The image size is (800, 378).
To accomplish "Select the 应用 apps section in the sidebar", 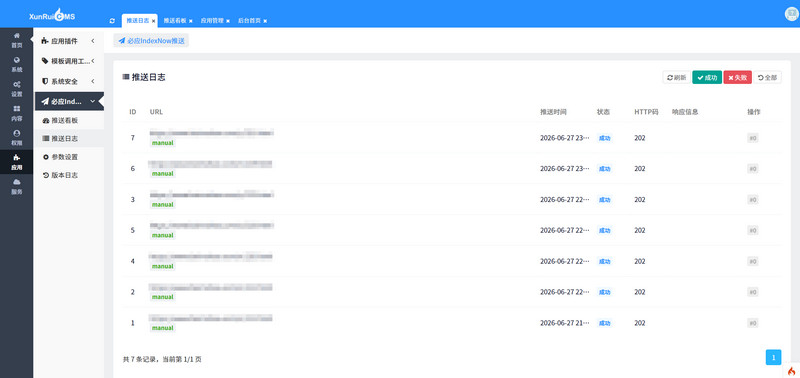I will [17, 162].
